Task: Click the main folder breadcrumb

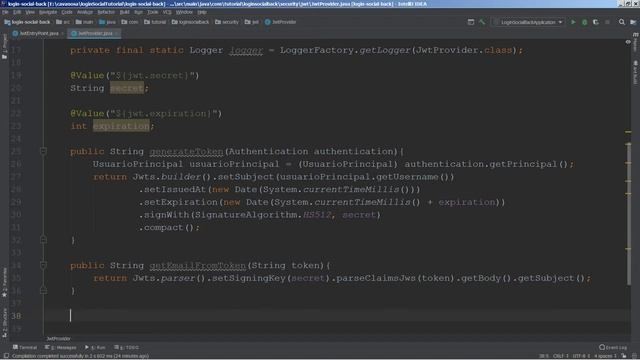Action: coord(84,22)
